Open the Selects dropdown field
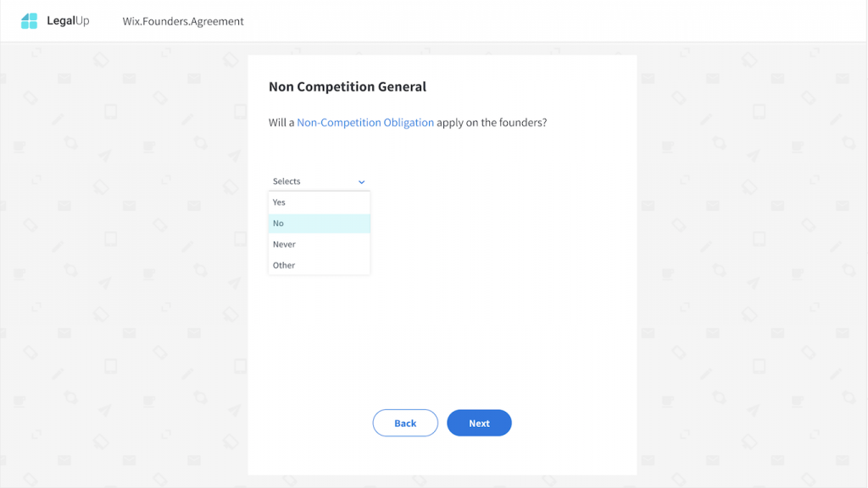This screenshot has height=488, width=868. click(x=319, y=181)
